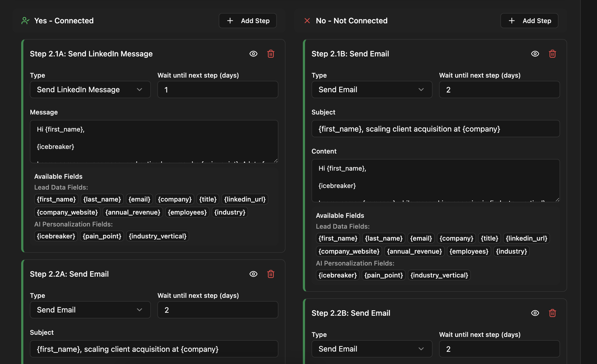The height and width of the screenshot is (364, 597).
Task: Open Send LinkedIn Message type dropdown
Action: coord(90,90)
